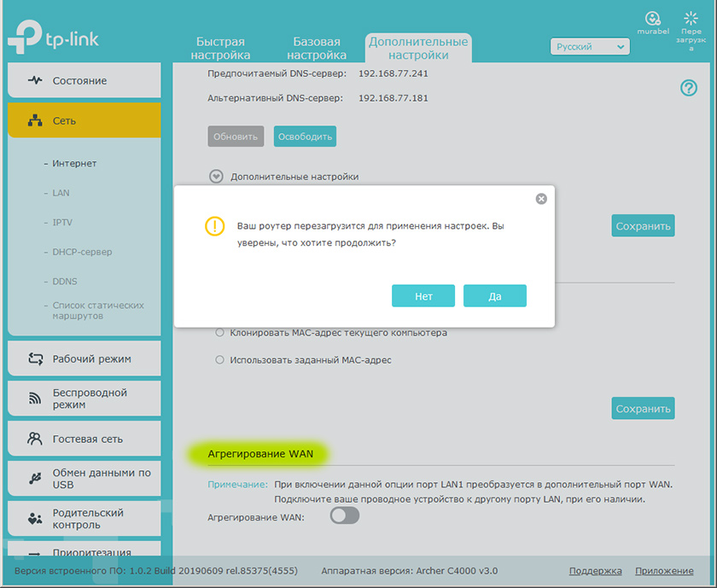The height and width of the screenshot is (588, 717).
Task: Expand Дополнительные настройки section arrow
Action: click(216, 177)
